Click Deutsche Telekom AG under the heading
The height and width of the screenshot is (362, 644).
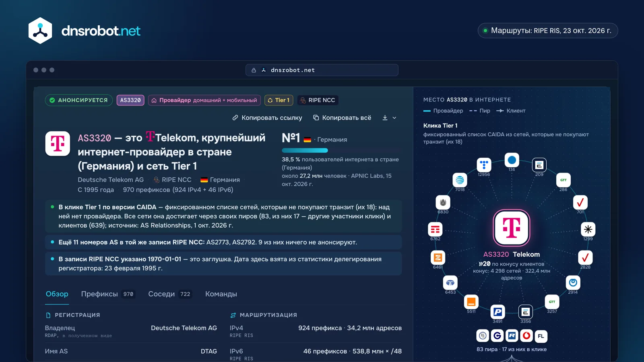111,180
